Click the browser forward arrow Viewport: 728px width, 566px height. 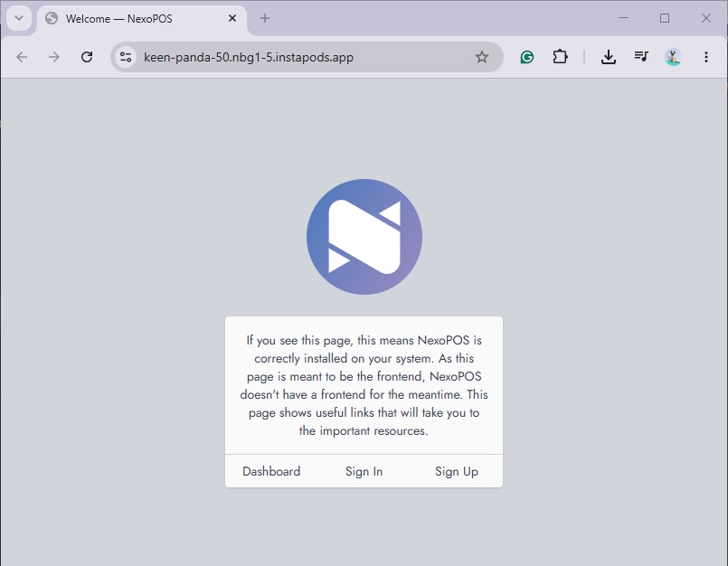pos(54,57)
